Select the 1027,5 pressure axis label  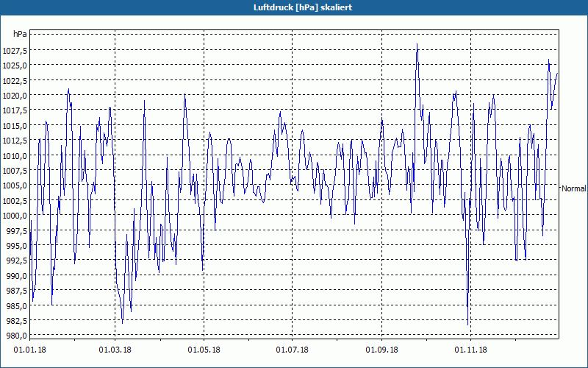pos(15,50)
